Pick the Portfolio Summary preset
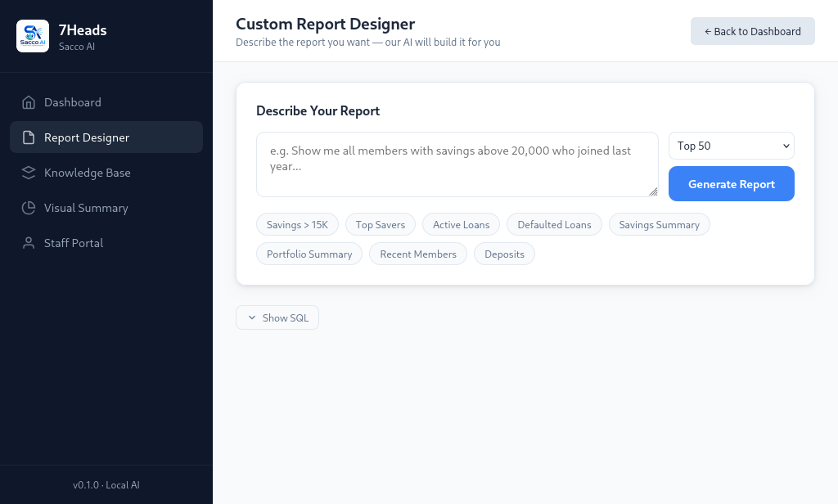 point(309,254)
